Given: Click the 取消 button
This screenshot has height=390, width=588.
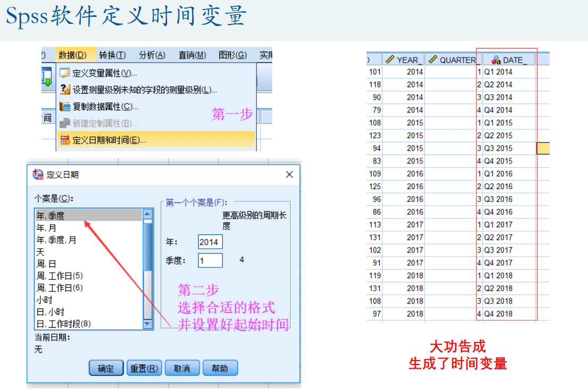Looking at the screenshot, I should [182, 368].
